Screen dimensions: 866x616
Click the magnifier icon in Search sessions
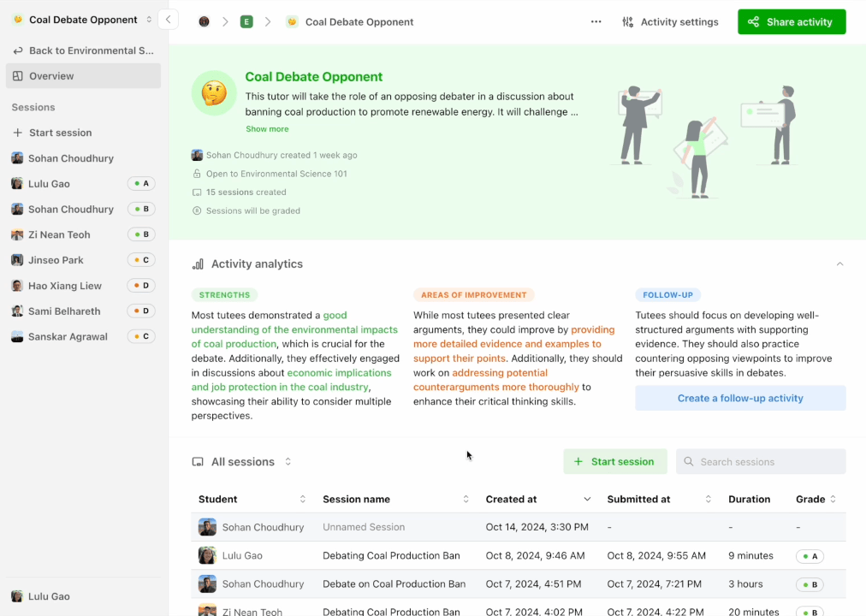(689, 461)
